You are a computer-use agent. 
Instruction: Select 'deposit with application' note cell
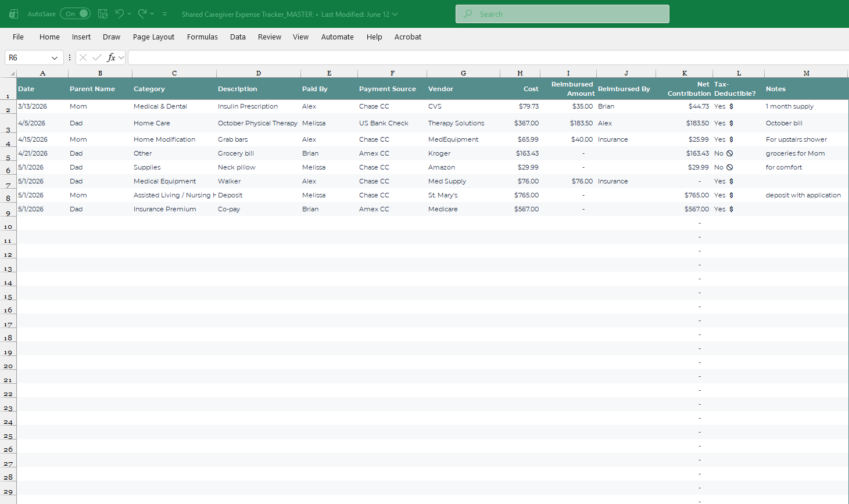807,195
